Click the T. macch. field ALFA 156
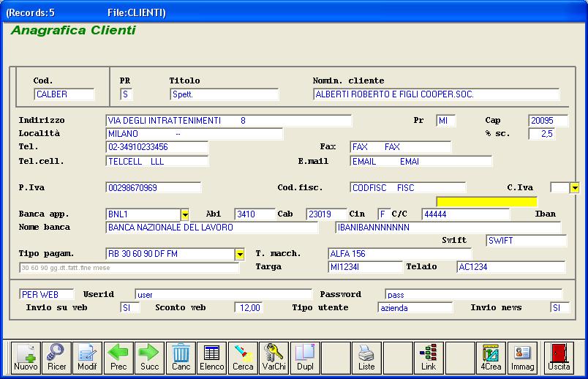Image resolution: width=588 pixels, height=379 pixels. coord(399,254)
